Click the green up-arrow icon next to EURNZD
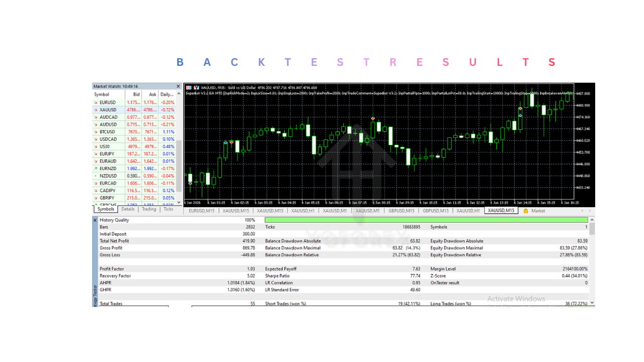The image size is (644, 362). point(96,168)
